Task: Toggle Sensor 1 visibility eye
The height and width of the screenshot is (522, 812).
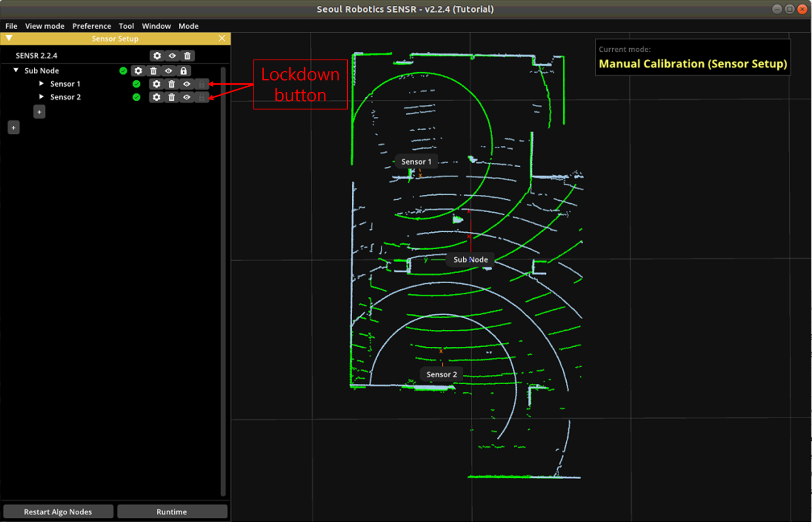Action: click(x=187, y=84)
